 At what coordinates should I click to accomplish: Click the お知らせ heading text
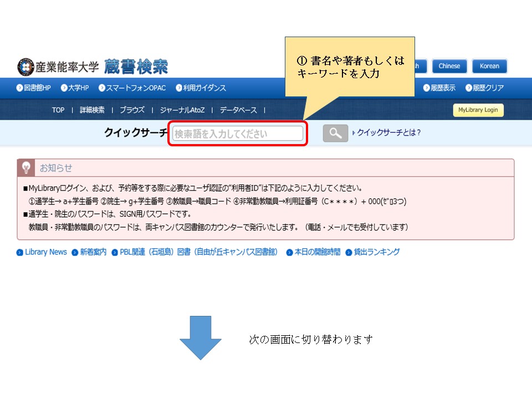[x=56, y=168]
